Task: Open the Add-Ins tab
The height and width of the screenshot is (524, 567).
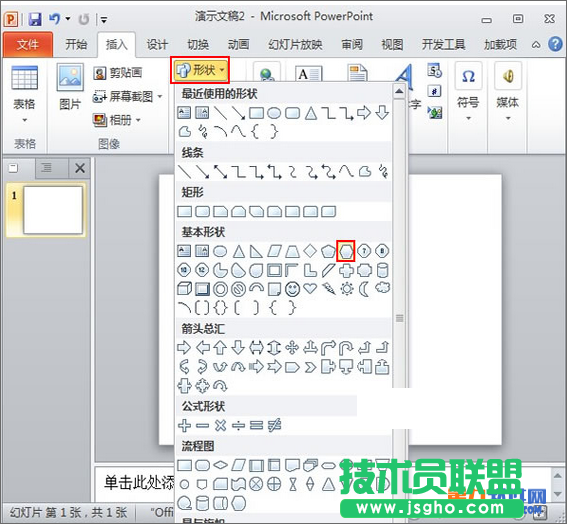Action: [500, 44]
